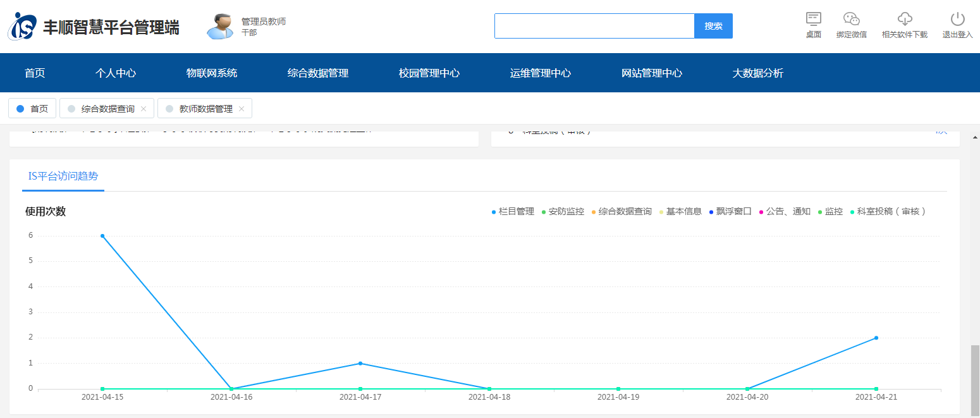Toggle 公告、通知 legend series
Viewport: 980px width, 418px height.
pos(785,211)
